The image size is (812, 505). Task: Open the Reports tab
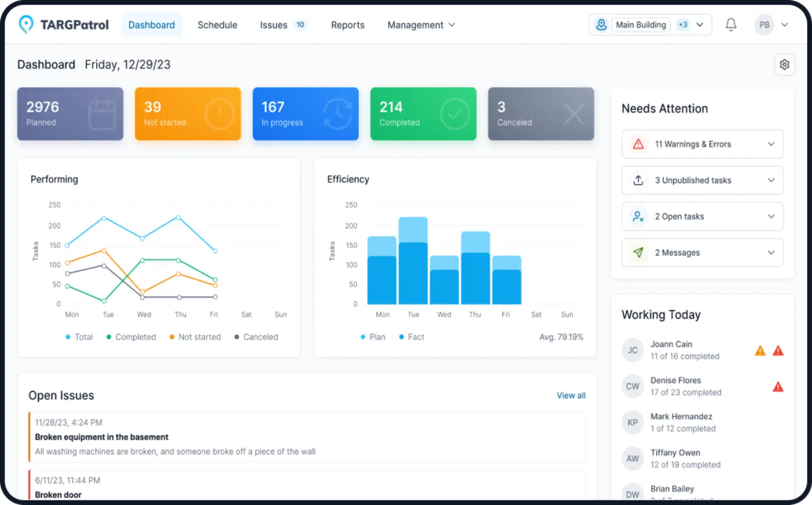(347, 25)
